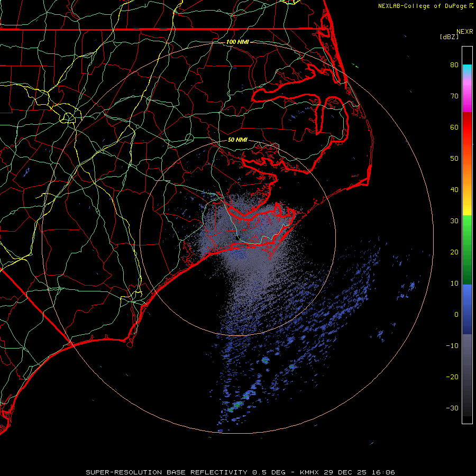
Task: Select the -30 value on the dBZ scale
Action: click(452, 408)
